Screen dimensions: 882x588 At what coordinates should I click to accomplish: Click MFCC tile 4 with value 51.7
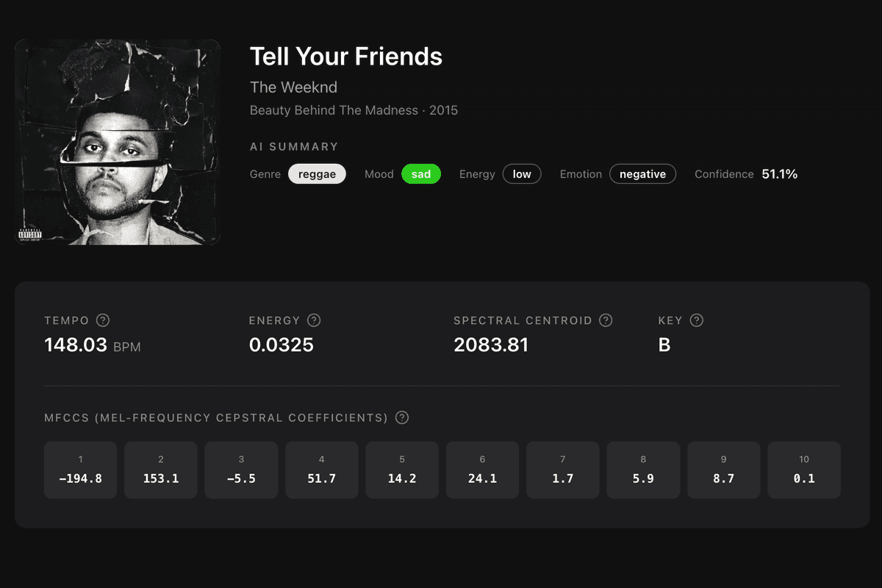[322, 470]
